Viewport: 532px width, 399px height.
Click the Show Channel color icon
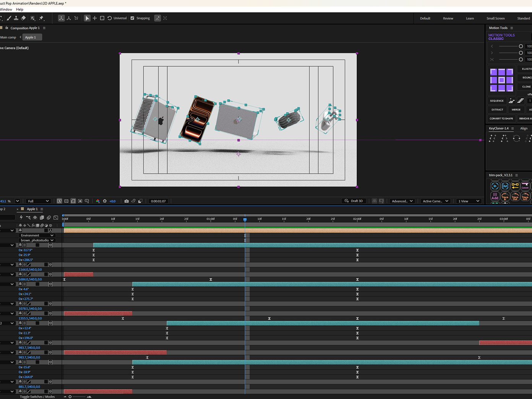click(98, 201)
